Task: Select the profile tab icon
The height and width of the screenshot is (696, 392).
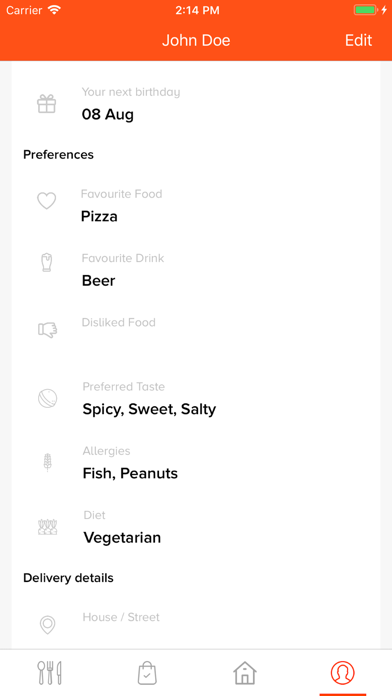Action: (343, 672)
